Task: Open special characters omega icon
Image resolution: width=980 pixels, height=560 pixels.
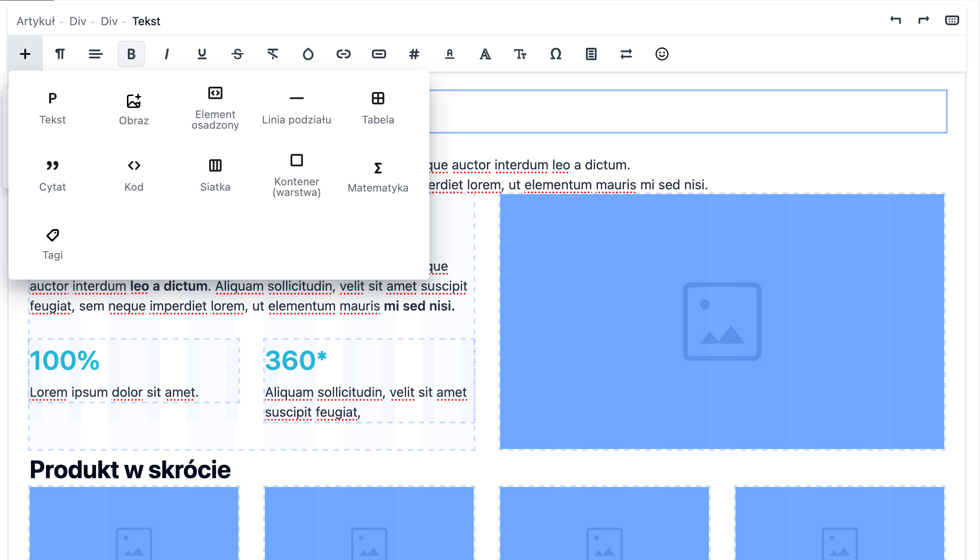Action: pos(555,54)
